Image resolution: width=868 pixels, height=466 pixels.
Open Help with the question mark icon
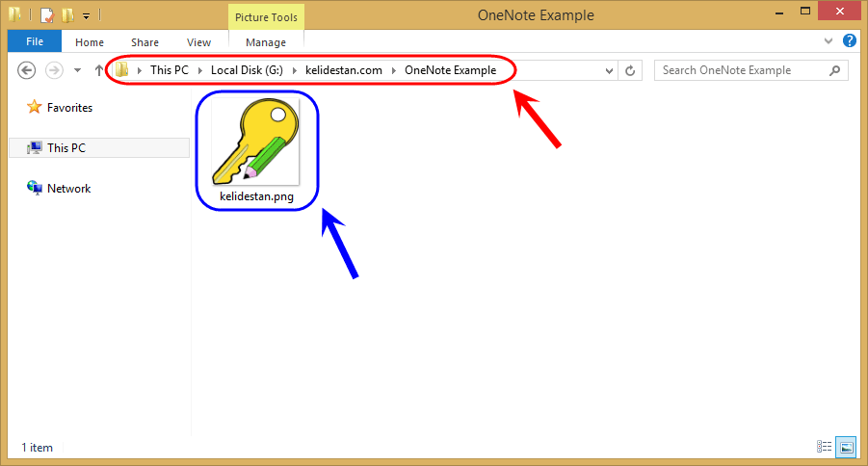coord(849,40)
